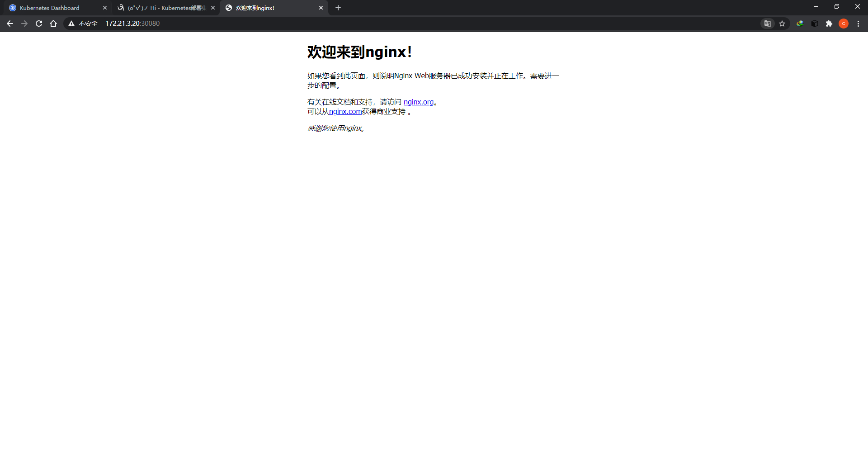868x474 pixels.
Task: Open the Chrome three-dot menu
Action: pos(858,24)
